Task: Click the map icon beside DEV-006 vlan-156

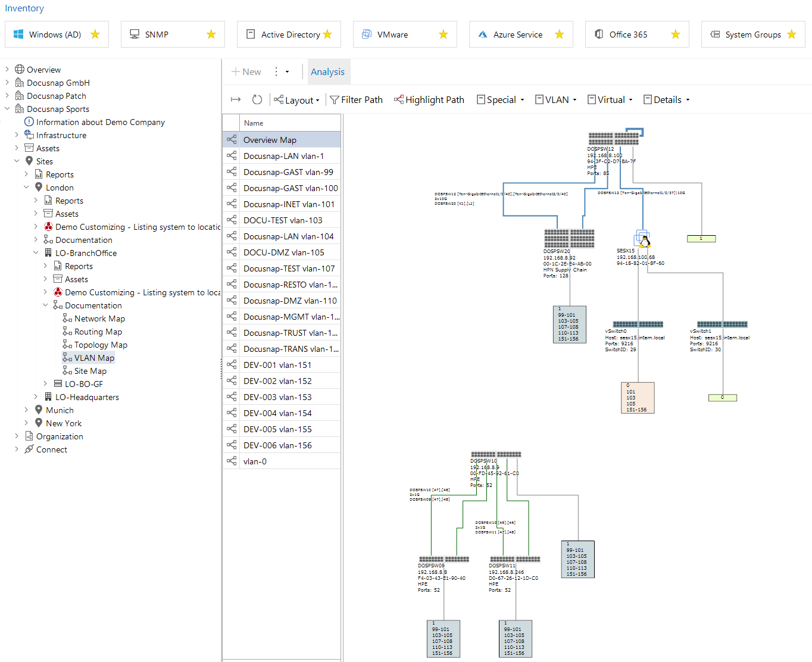Action: click(x=232, y=445)
